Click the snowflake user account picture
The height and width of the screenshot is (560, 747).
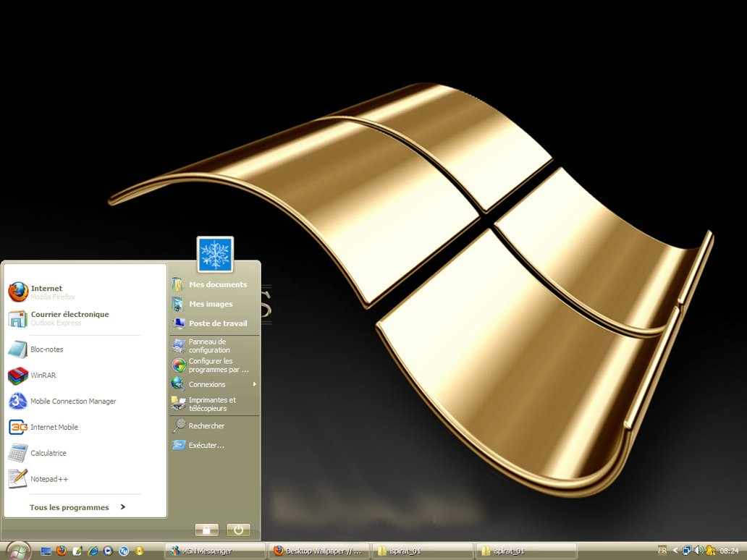point(215,254)
